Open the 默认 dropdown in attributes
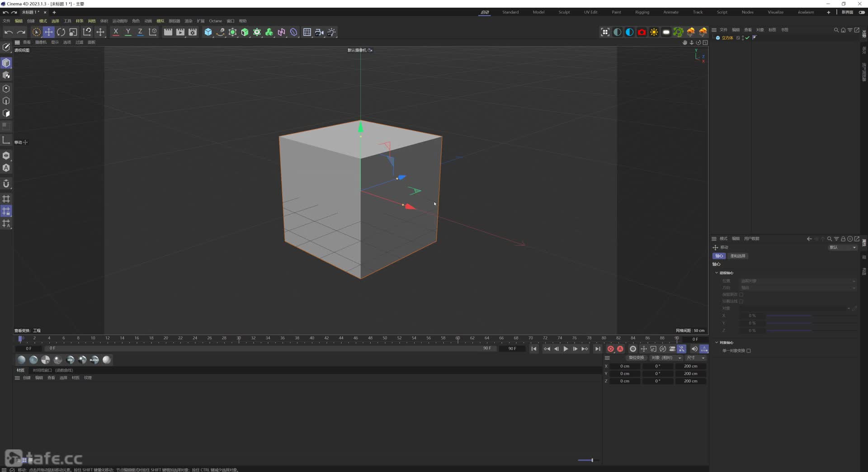The height and width of the screenshot is (472, 868). (842, 247)
